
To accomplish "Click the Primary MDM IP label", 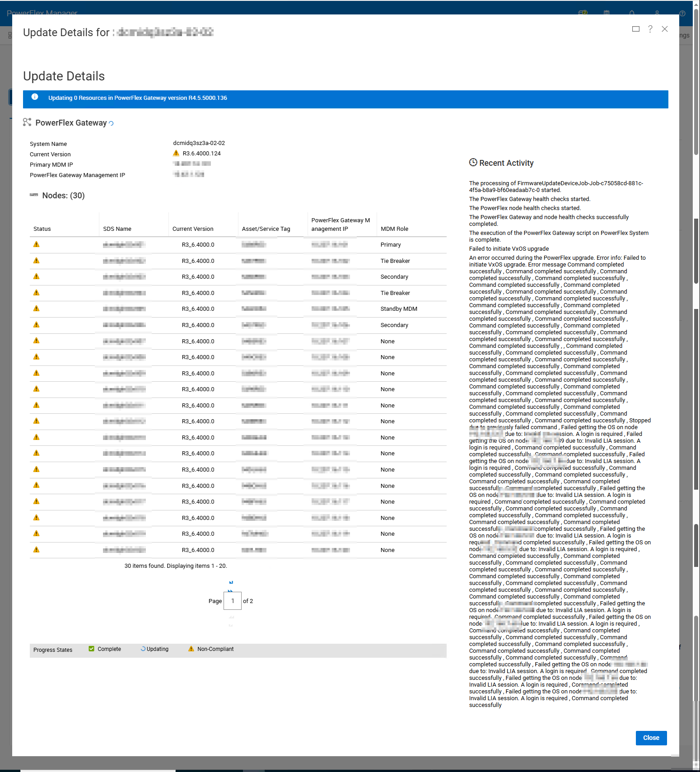I will pos(51,165).
